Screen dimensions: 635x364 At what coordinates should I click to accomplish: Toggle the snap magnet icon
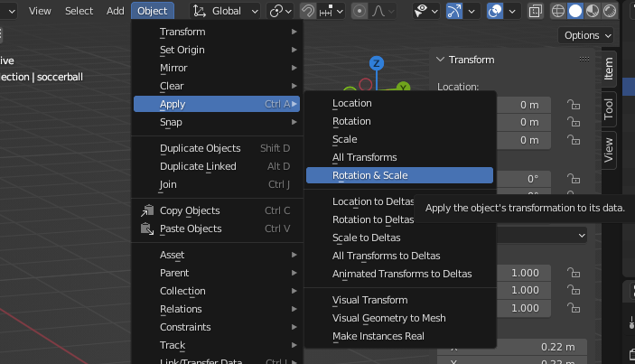pyautogui.click(x=308, y=11)
